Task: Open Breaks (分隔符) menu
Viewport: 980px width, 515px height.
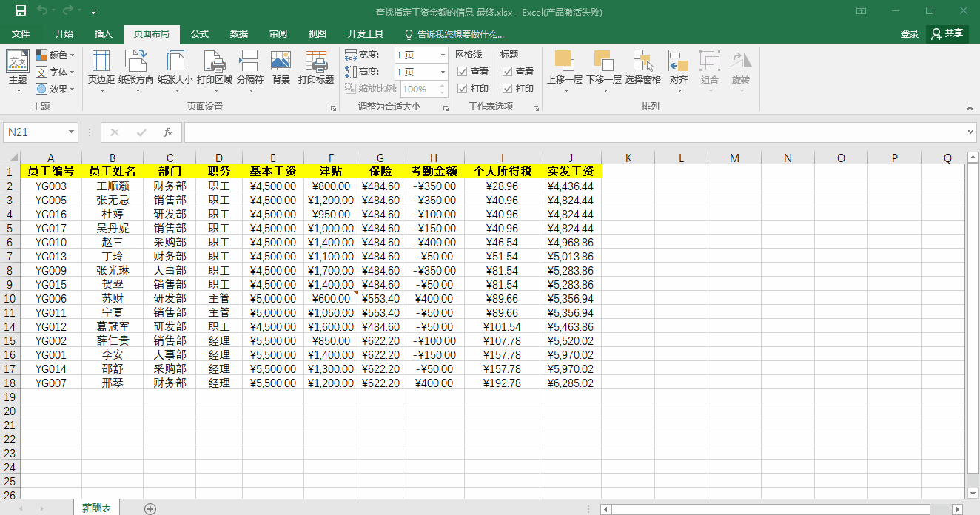Action: (249, 71)
